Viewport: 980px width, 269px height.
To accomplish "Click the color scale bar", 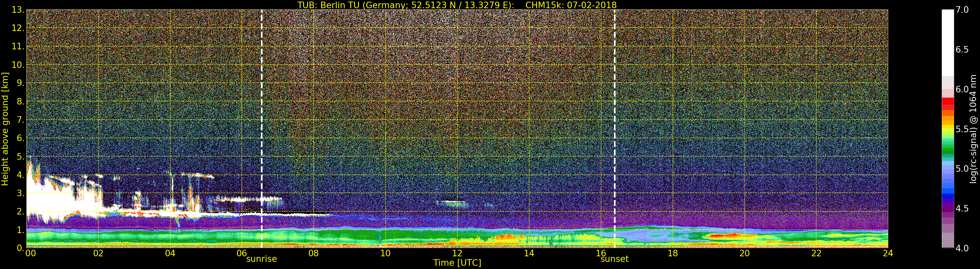I will [x=948, y=129].
